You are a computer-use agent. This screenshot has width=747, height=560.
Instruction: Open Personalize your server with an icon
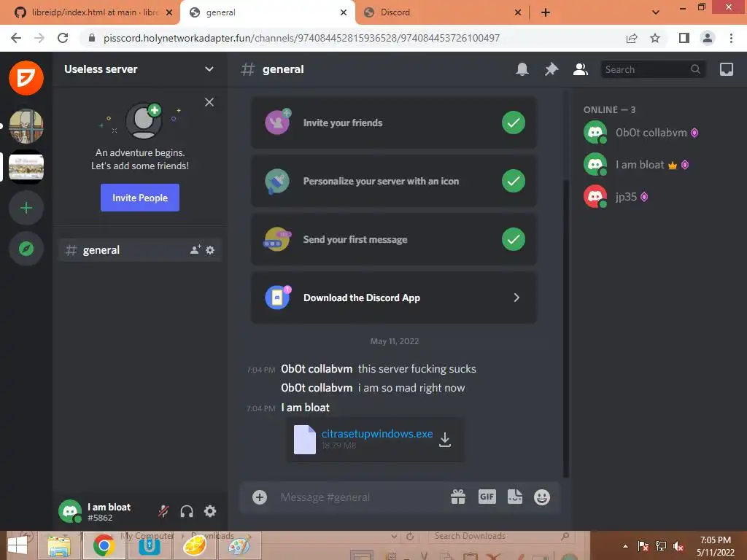pos(393,181)
